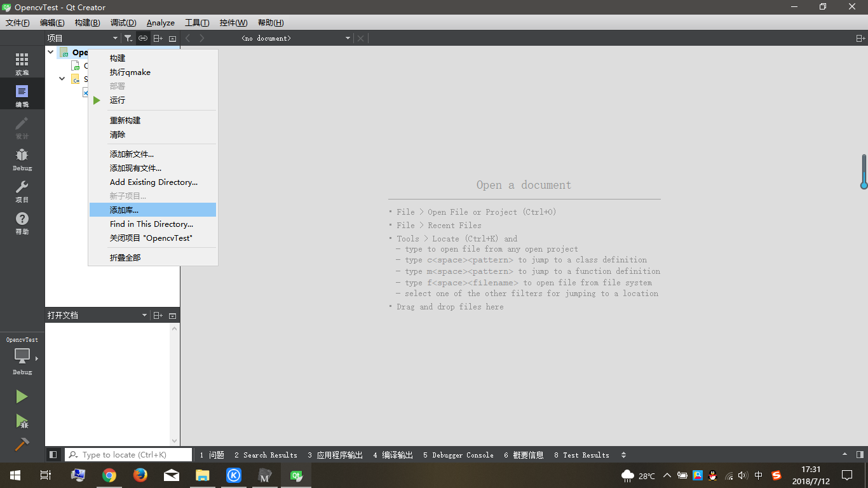Switch to the 编辑 (Edit) mode
Viewport: 868px width, 488px height.
coord(22,95)
